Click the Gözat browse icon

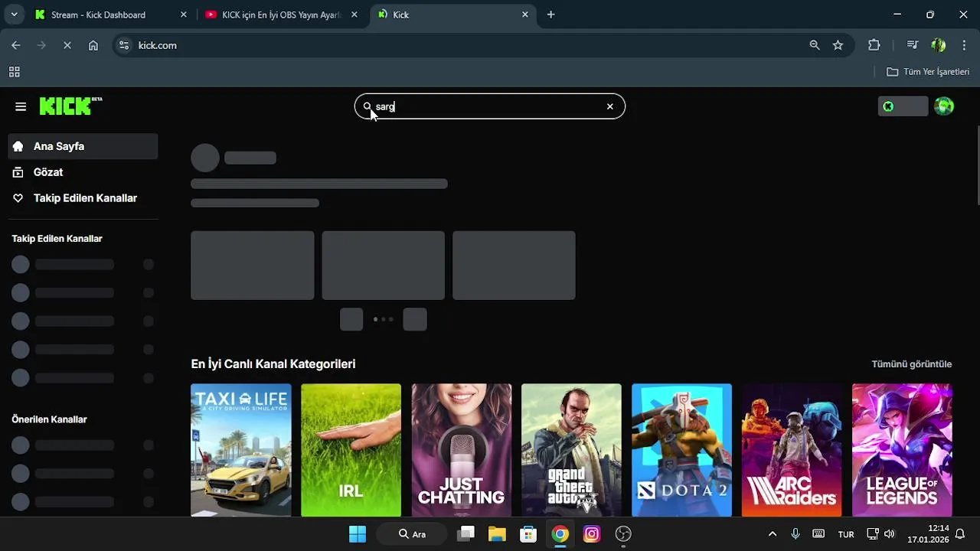[18, 172]
